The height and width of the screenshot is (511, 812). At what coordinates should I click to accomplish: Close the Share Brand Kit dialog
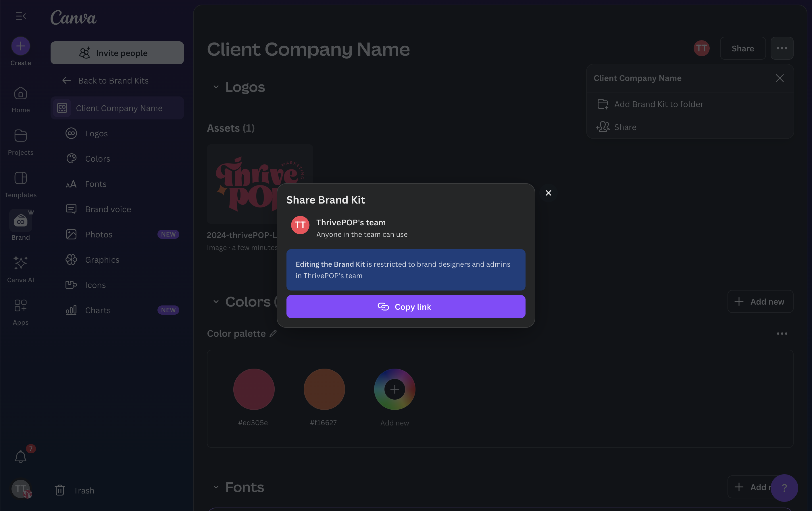point(548,193)
